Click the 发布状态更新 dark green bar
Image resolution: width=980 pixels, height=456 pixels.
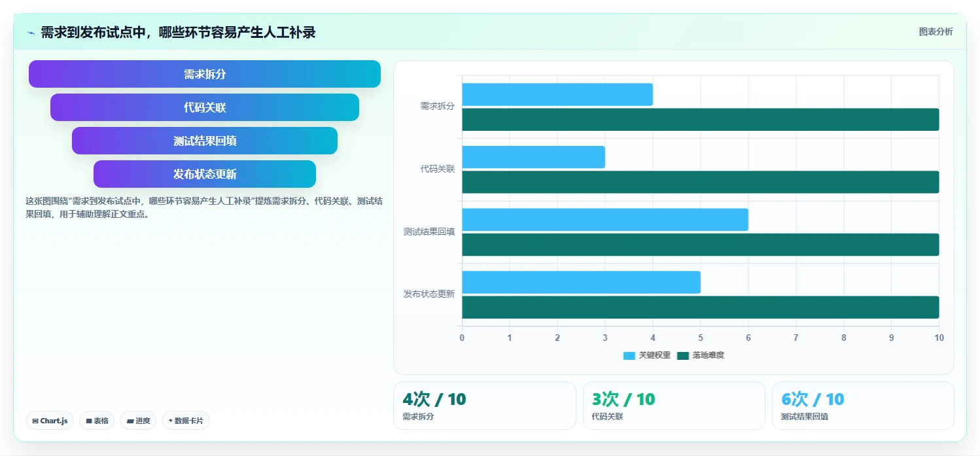pos(701,307)
